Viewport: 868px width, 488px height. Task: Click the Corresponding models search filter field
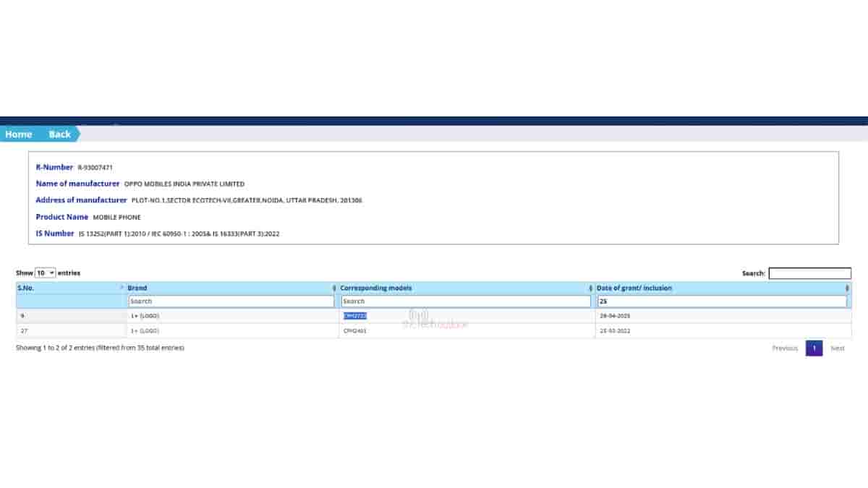466,301
